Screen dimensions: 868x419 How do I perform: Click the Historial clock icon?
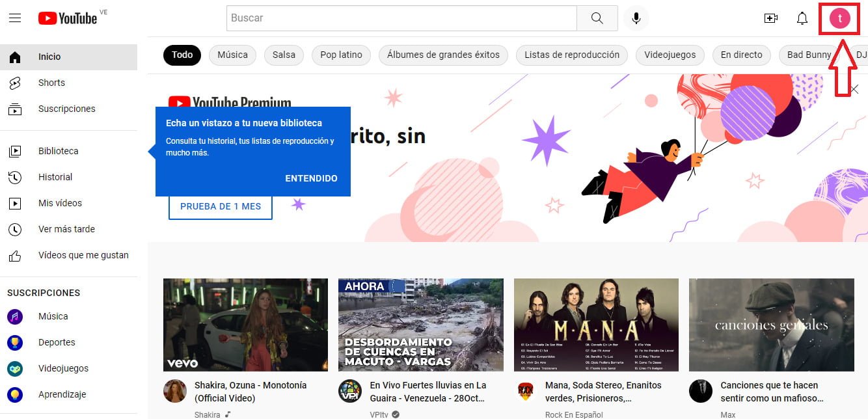pyautogui.click(x=15, y=177)
